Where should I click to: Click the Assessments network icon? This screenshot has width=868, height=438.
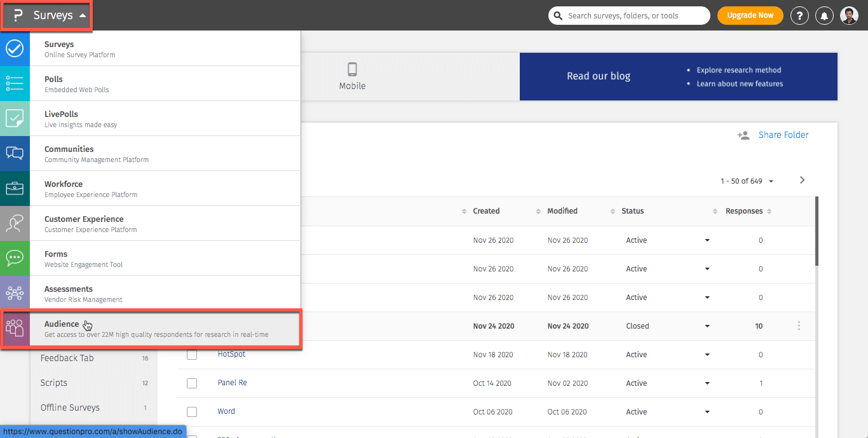[x=15, y=293]
